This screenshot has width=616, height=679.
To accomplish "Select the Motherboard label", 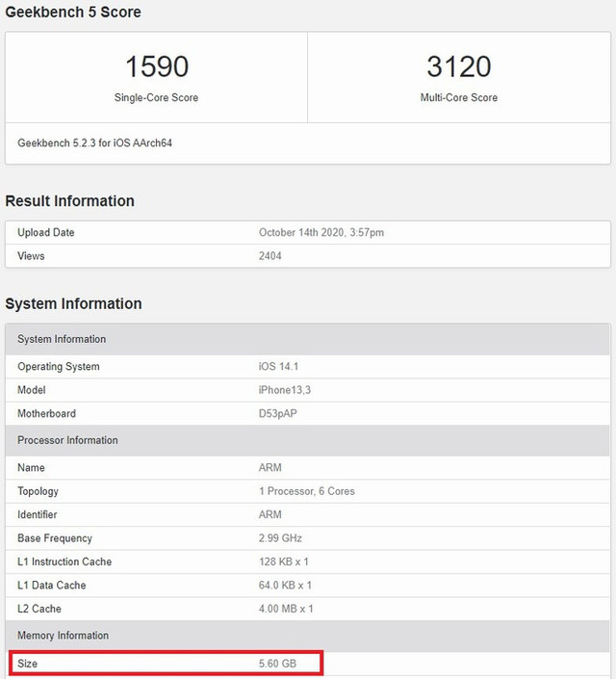I will (46, 413).
